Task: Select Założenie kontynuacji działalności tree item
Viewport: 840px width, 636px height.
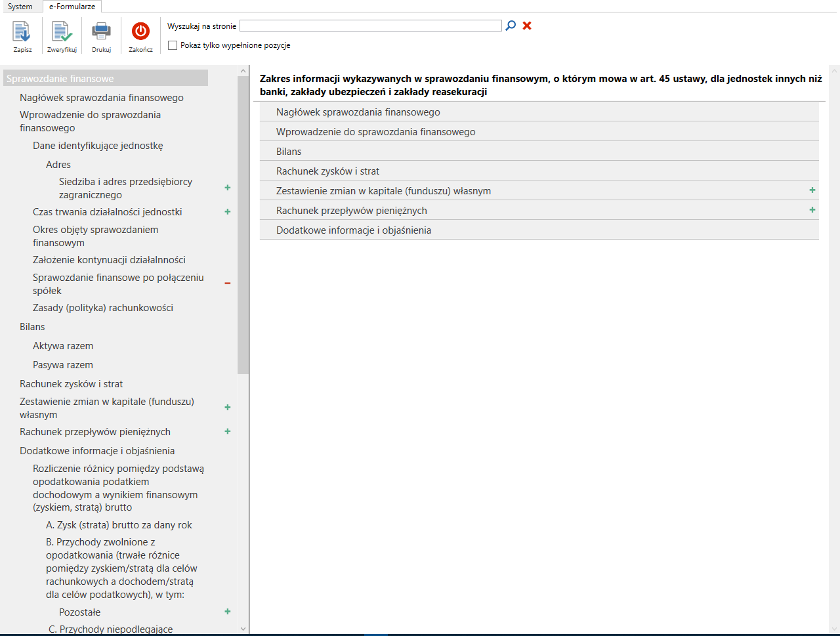Action: coord(109,260)
